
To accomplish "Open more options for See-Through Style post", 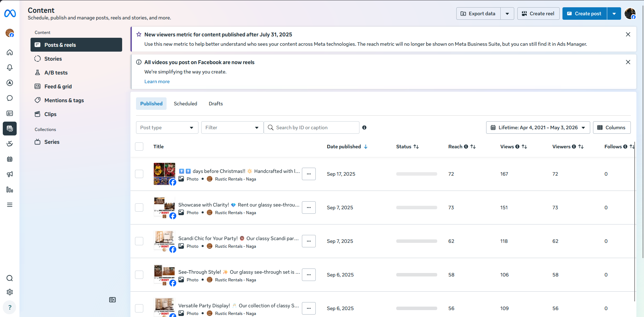I will [x=309, y=275].
